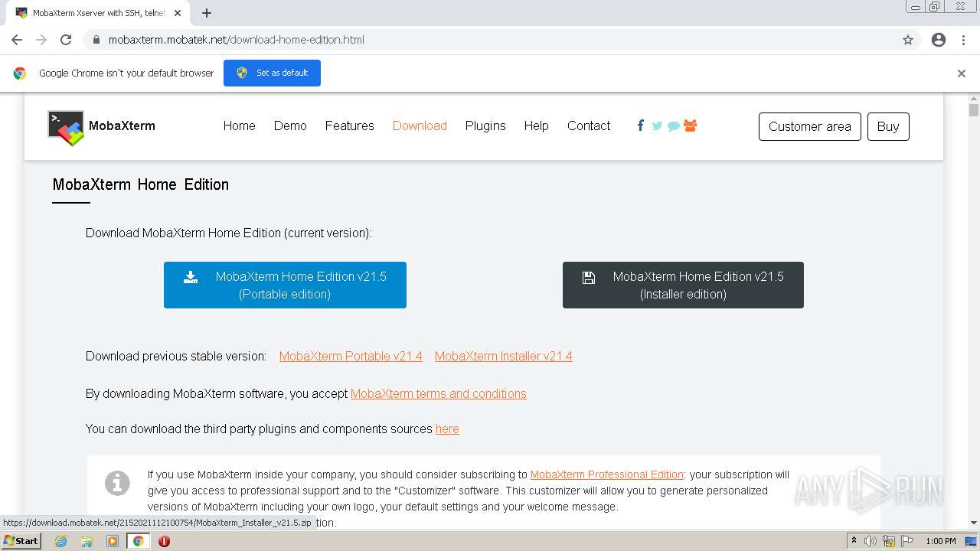Screen dimensions: 980x551
Task: Open MobaXterm Professional Edition link
Action: tap(607, 474)
